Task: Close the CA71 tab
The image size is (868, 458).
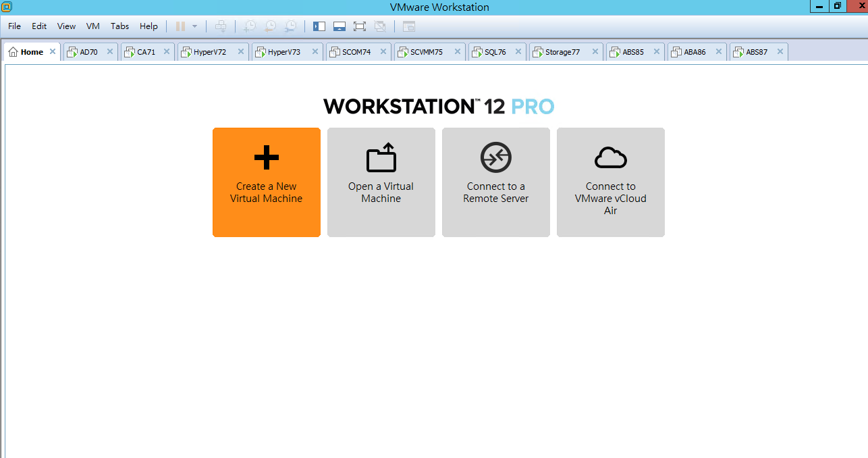Action: (x=167, y=51)
